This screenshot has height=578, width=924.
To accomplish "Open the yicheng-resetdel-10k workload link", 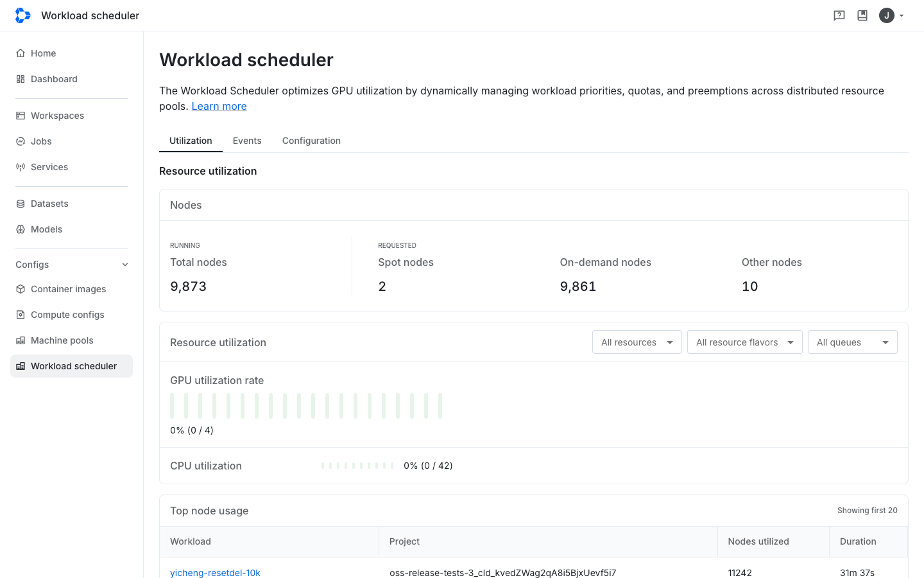I will pos(215,573).
